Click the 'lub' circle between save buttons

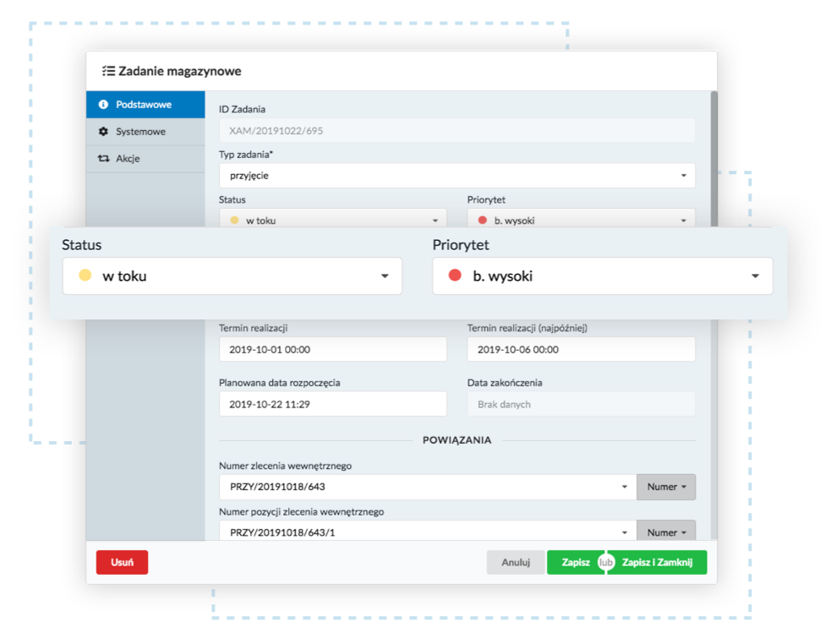point(606,563)
